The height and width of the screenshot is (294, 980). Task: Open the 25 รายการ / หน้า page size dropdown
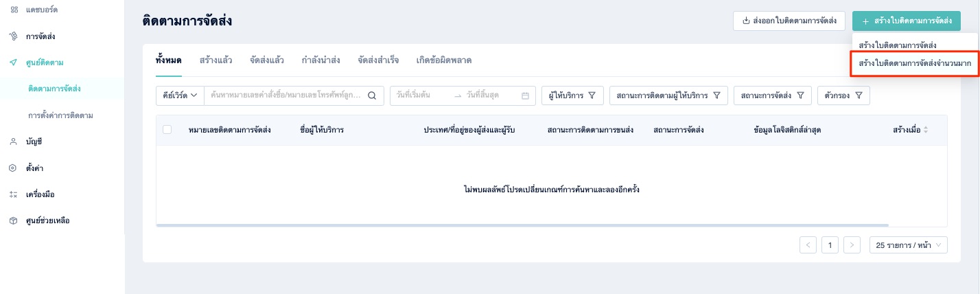[908, 245]
